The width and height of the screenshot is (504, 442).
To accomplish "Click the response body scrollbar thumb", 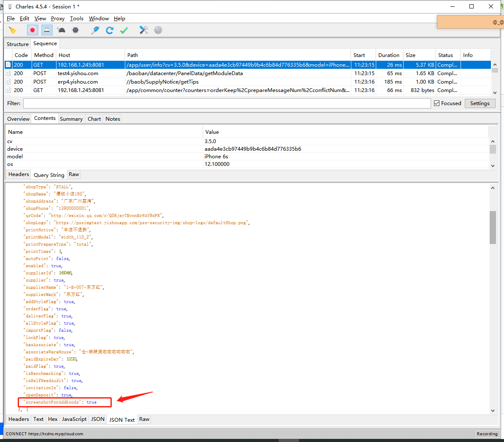I will pos(493,227).
